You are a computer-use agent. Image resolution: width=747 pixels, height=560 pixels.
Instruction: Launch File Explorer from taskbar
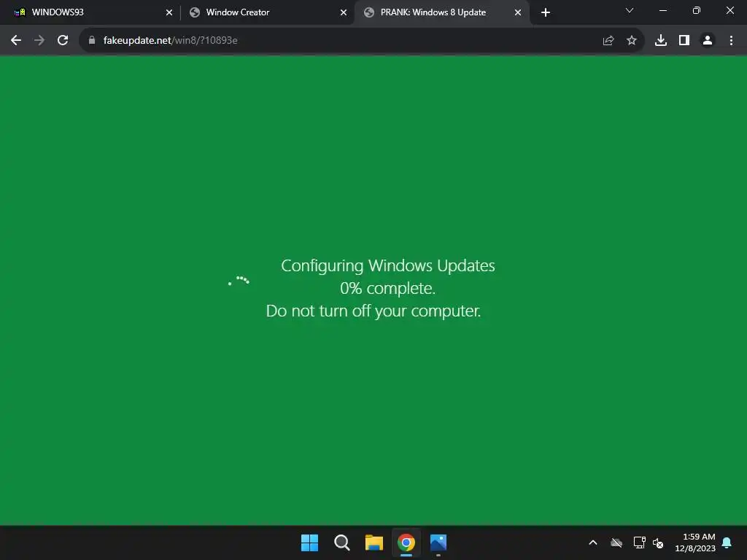click(374, 542)
